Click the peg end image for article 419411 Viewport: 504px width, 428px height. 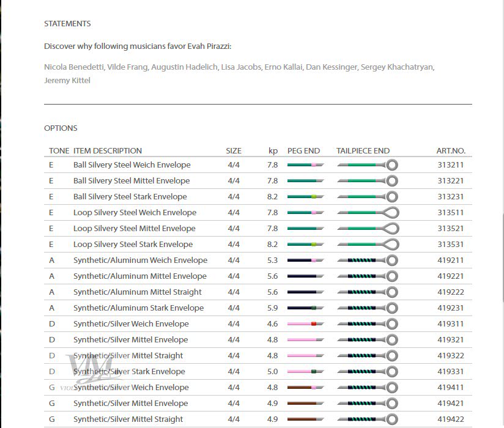pyautogui.click(x=305, y=388)
